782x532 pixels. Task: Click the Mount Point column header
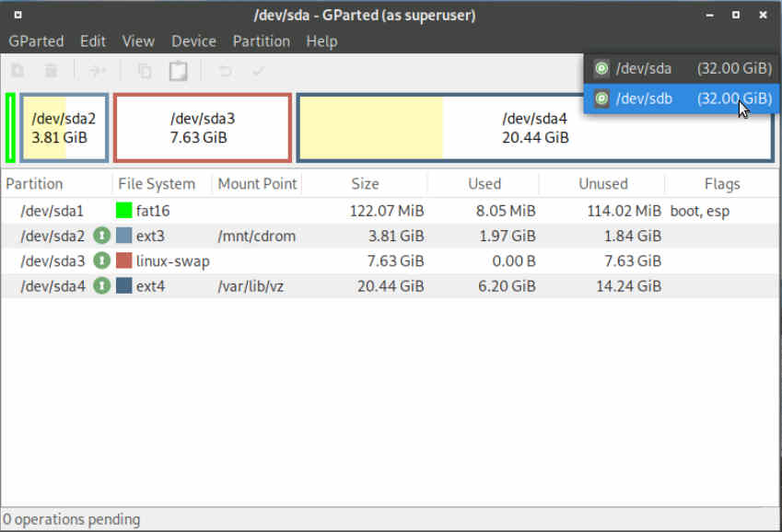point(257,184)
